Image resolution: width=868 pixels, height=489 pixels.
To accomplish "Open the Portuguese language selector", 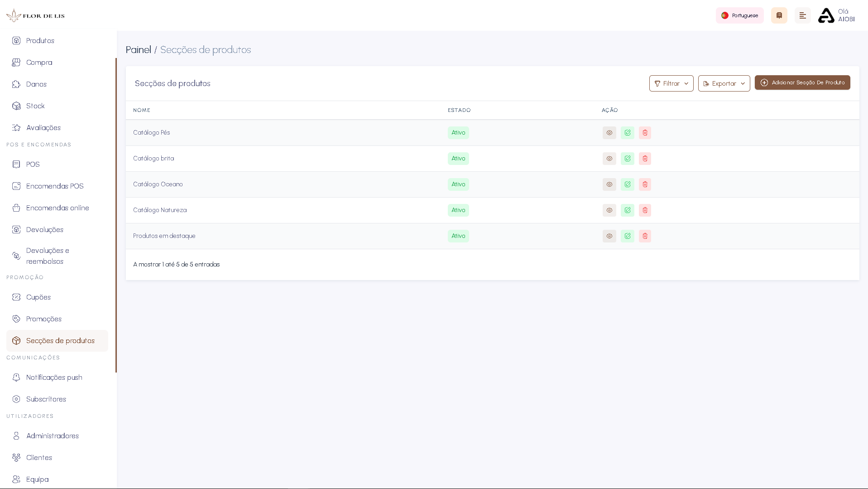I will pos(739,15).
